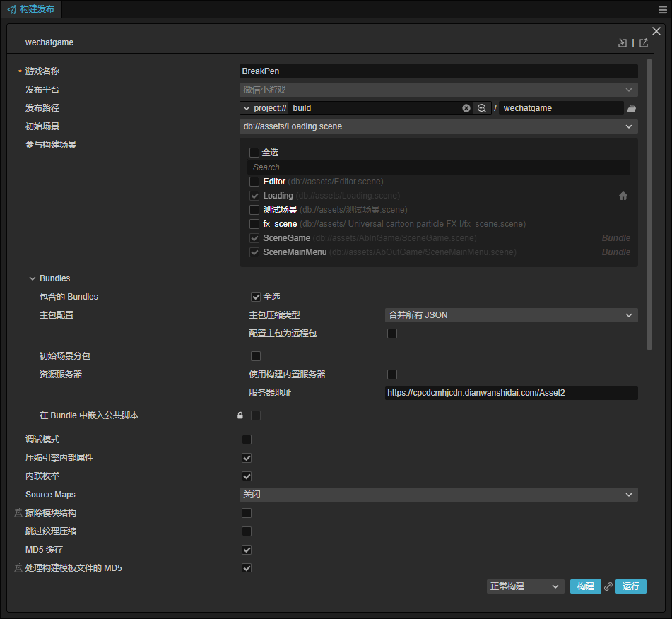Click the flask icon next to 擦除模块结构
The width and height of the screenshot is (672, 619).
click(18, 513)
